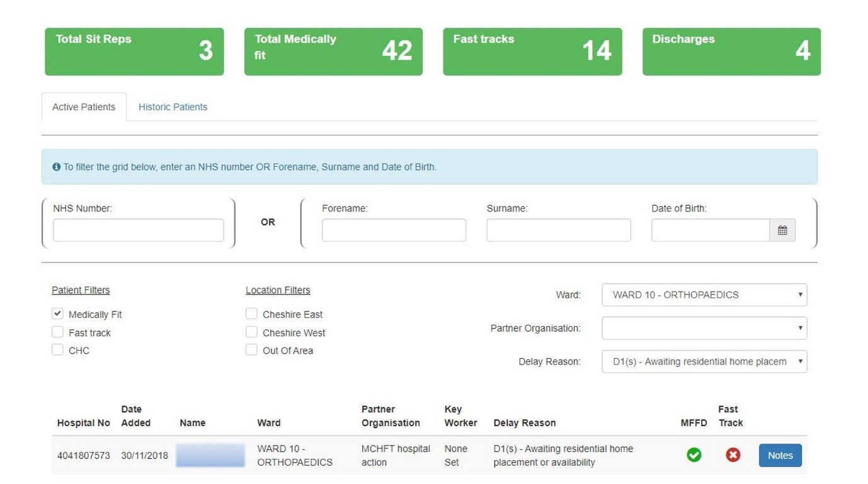Expand the Partner Organisation dropdown

[x=704, y=328]
